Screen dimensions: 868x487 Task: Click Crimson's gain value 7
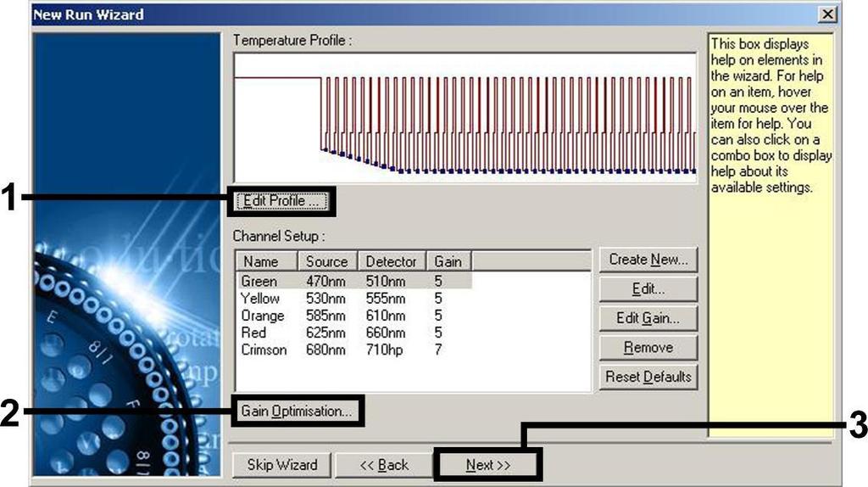[x=438, y=350]
